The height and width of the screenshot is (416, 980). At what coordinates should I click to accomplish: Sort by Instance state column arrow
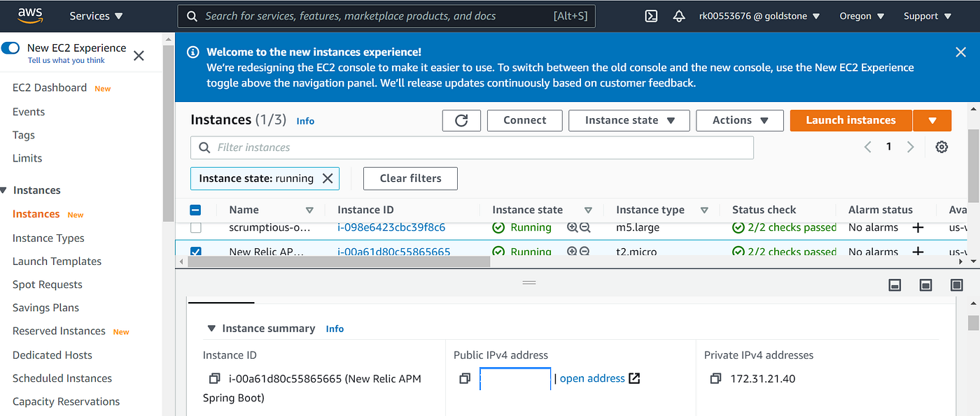point(588,210)
